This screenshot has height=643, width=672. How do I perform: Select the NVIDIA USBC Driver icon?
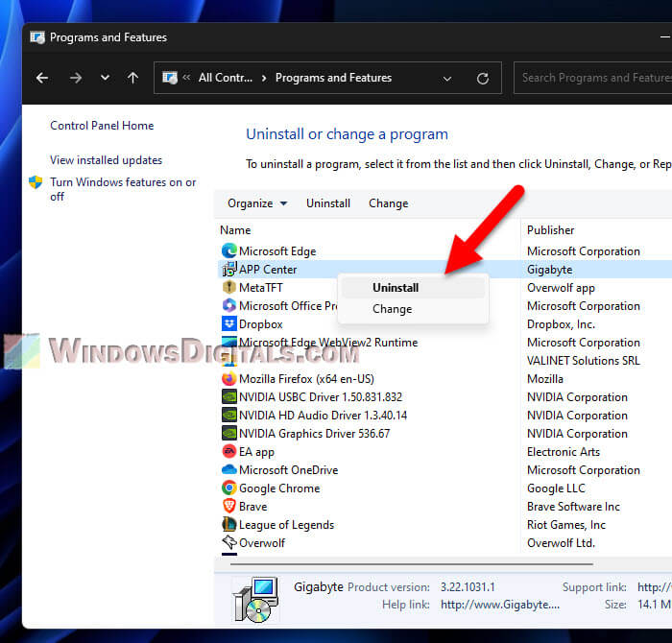[x=229, y=397]
